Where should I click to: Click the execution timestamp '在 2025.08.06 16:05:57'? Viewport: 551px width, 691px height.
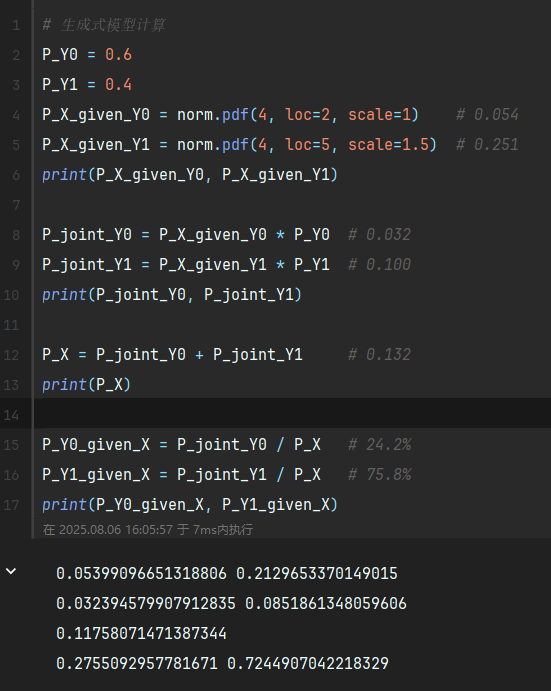[x=107, y=529]
